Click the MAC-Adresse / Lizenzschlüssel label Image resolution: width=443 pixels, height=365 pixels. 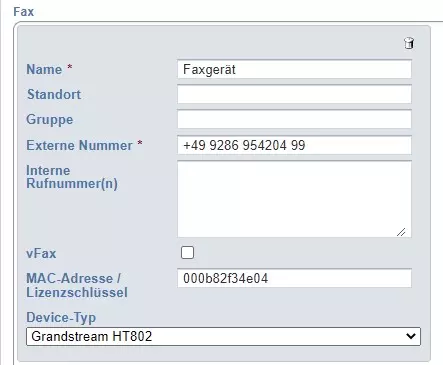tap(77, 285)
